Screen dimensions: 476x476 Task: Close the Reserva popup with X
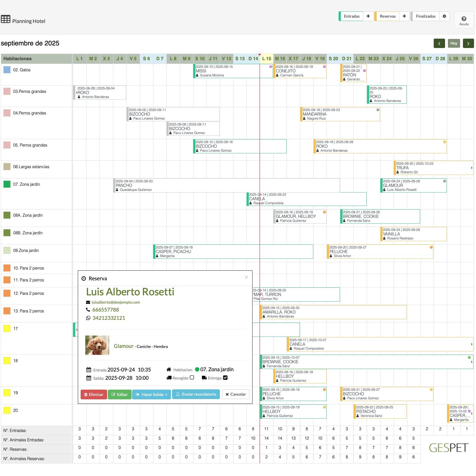(x=246, y=277)
